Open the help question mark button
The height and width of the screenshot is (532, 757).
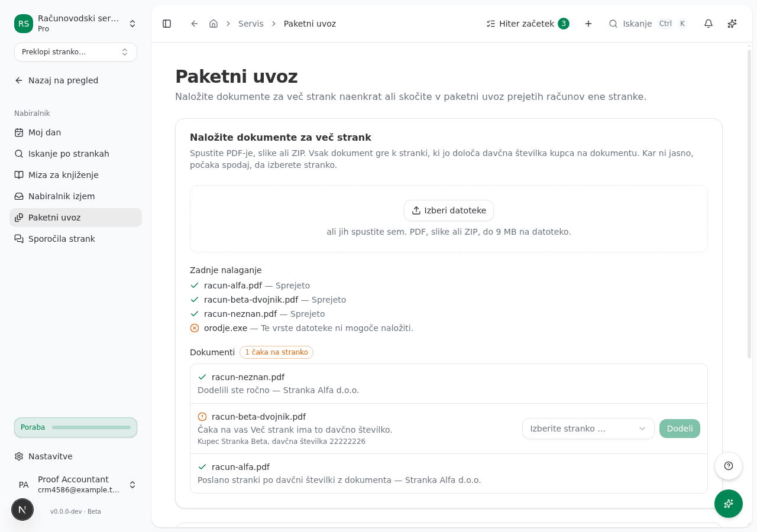(x=729, y=466)
